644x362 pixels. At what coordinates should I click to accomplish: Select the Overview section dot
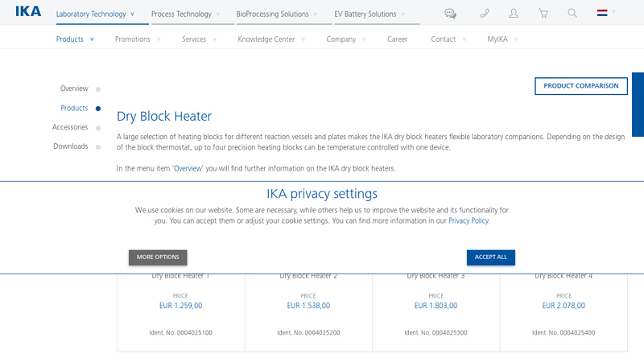98,89
